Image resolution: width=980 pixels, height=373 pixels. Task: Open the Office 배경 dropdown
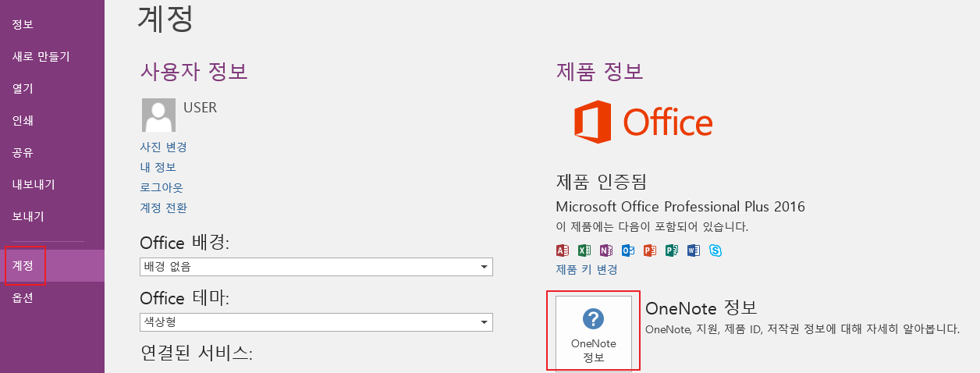point(317,267)
